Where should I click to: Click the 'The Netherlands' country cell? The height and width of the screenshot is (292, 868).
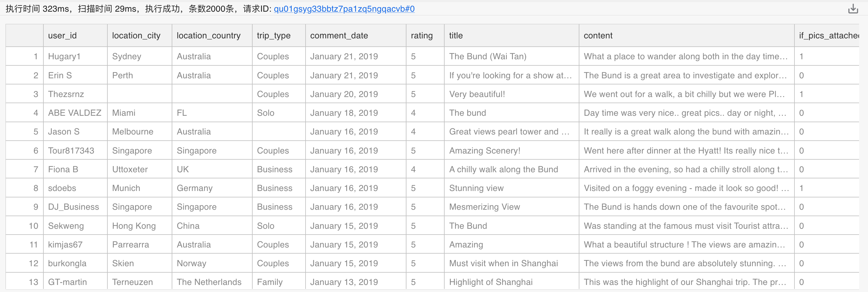pyautogui.click(x=209, y=282)
